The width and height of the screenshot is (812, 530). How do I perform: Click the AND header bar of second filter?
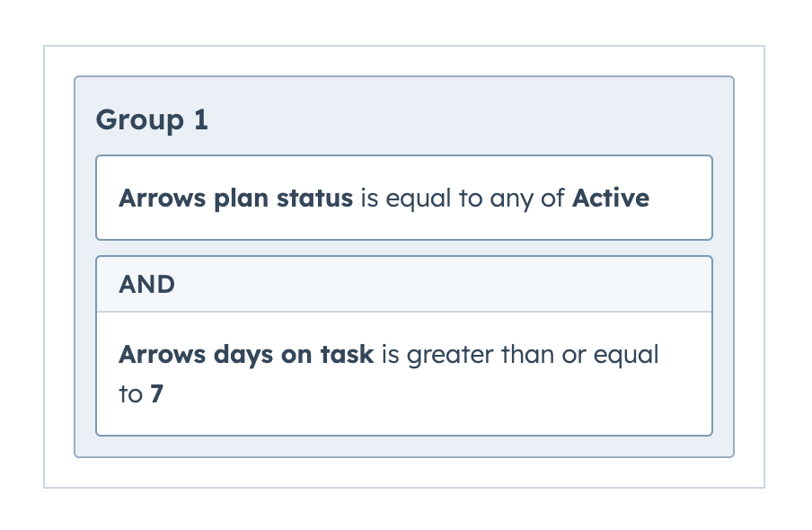[x=404, y=284]
